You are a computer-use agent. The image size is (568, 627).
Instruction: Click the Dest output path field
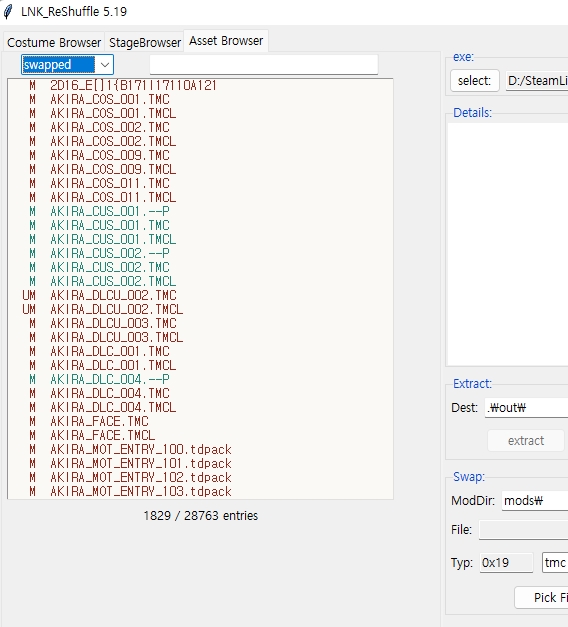pos(526,408)
